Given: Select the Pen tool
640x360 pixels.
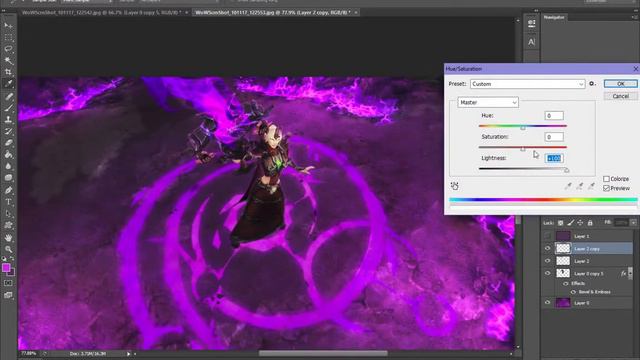Looking at the screenshot, I should coord(8,190).
